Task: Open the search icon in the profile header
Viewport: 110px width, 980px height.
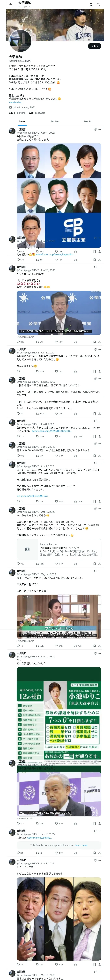Action: tap(98, 4)
